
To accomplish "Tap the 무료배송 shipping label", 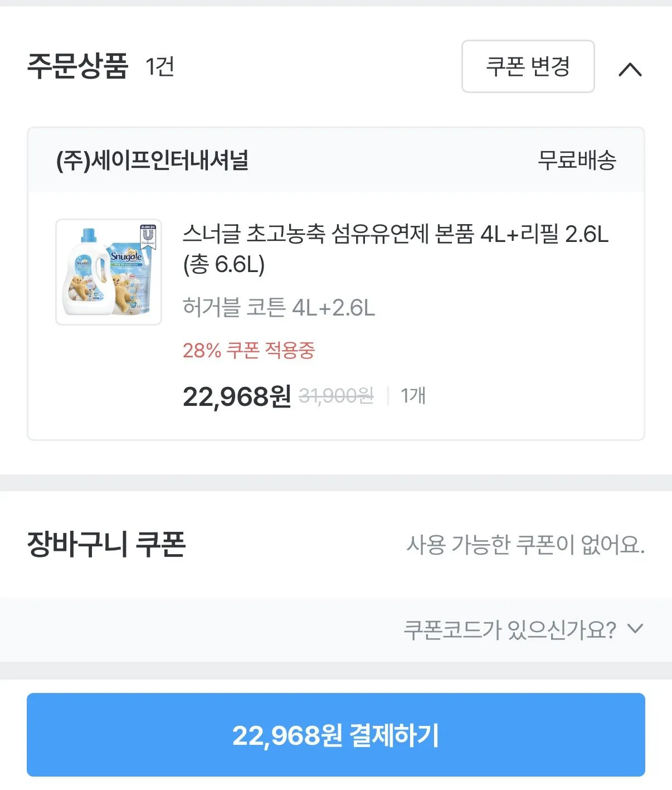I will point(577,161).
